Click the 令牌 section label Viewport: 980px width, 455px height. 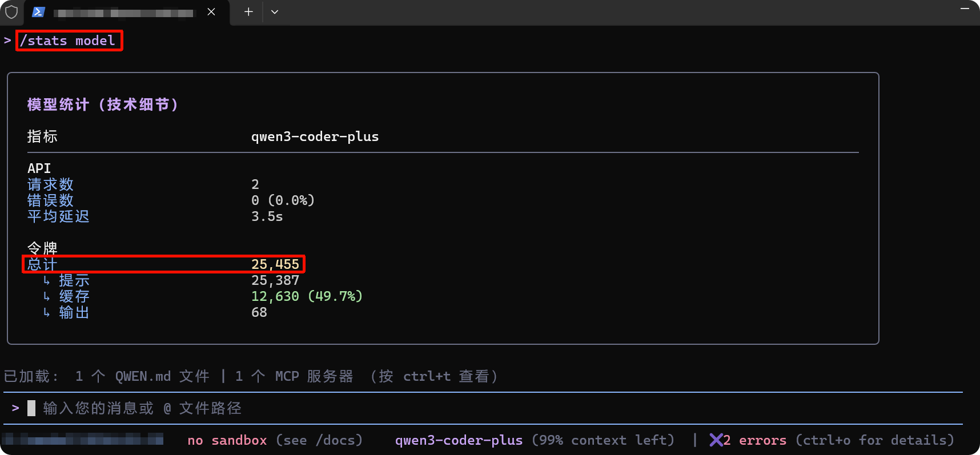pyautogui.click(x=42, y=248)
